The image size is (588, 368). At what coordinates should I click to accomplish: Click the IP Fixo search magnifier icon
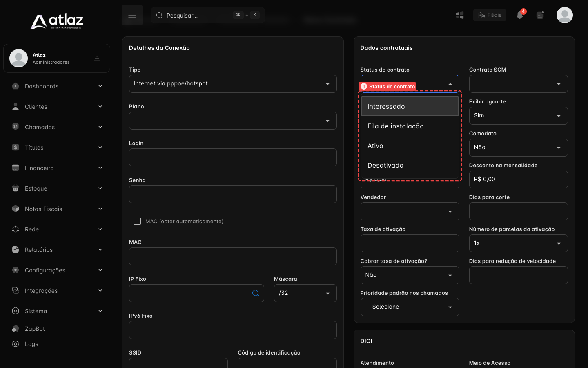click(x=256, y=293)
